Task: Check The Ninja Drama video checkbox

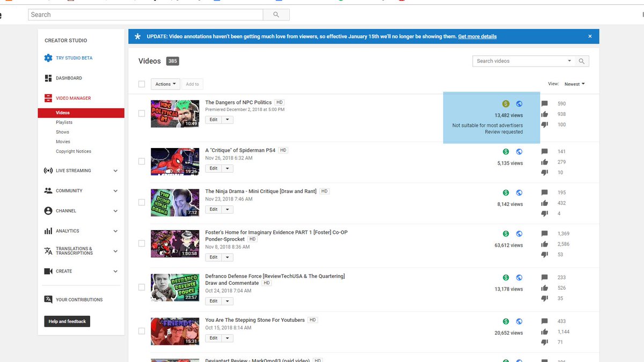Action: tap(142, 202)
